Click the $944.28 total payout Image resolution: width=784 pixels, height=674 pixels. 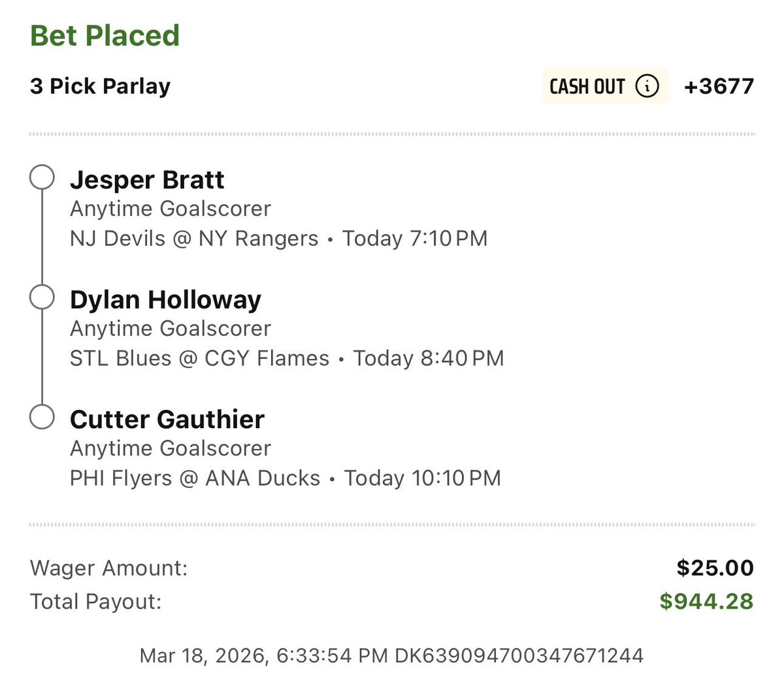pos(706,601)
